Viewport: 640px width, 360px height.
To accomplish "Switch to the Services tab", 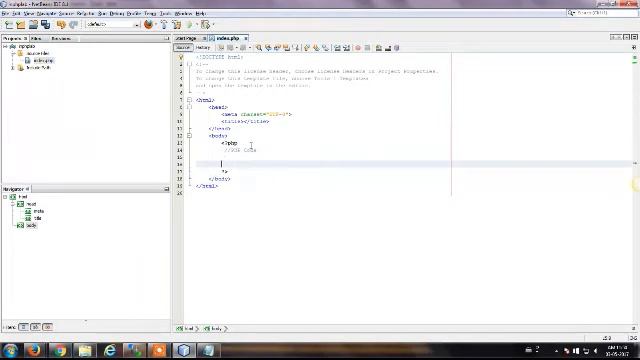I will coord(61,38).
